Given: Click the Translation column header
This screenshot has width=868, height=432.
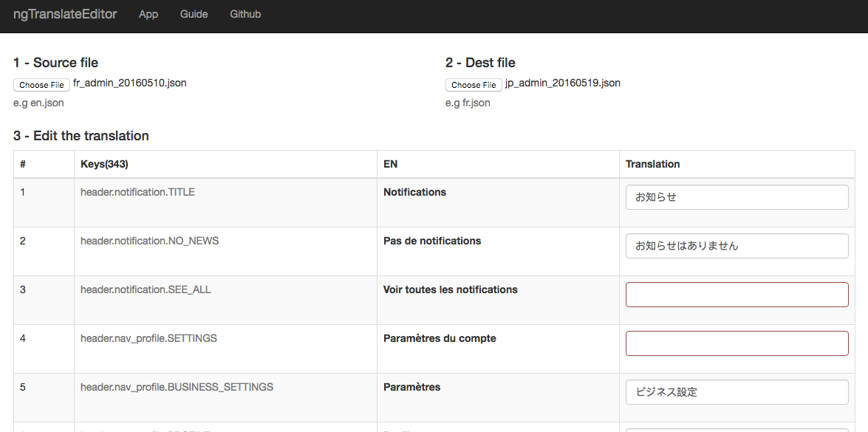Looking at the screenshot, I should (x=652, y=164).
